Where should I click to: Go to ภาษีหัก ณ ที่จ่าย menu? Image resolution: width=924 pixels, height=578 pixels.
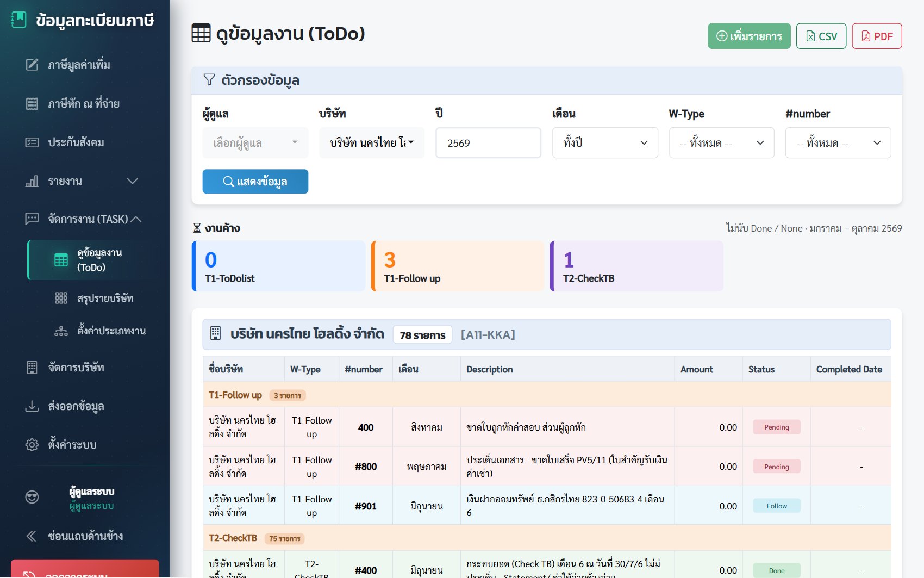[85, 103]
